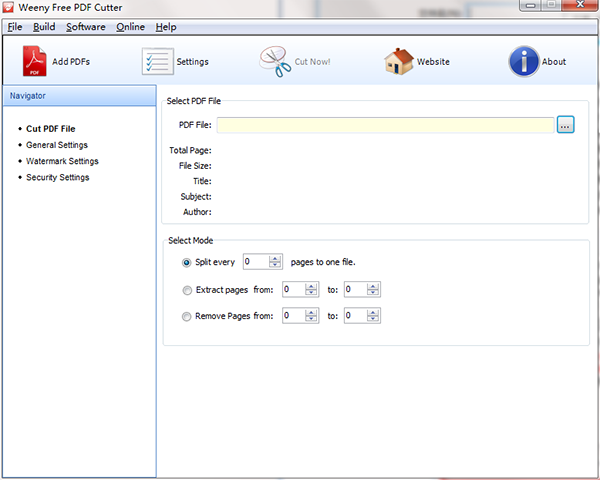
Task: Click the Cut Now! scissors icon
Action: [x=275, y=61]
